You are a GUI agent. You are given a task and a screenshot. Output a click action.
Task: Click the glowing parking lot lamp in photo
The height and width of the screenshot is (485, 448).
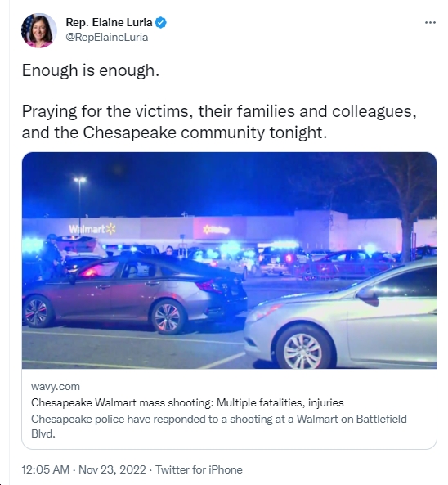[x=80, y=180]
